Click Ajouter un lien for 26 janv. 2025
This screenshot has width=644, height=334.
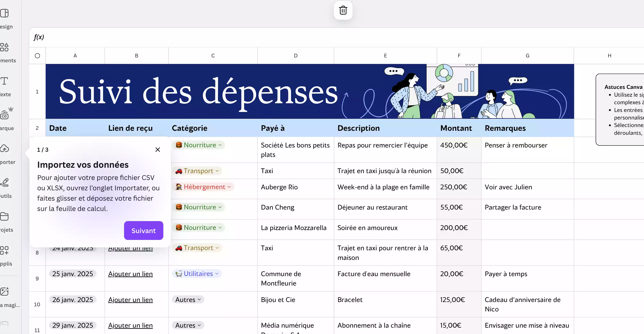click(x=130, y=300)
